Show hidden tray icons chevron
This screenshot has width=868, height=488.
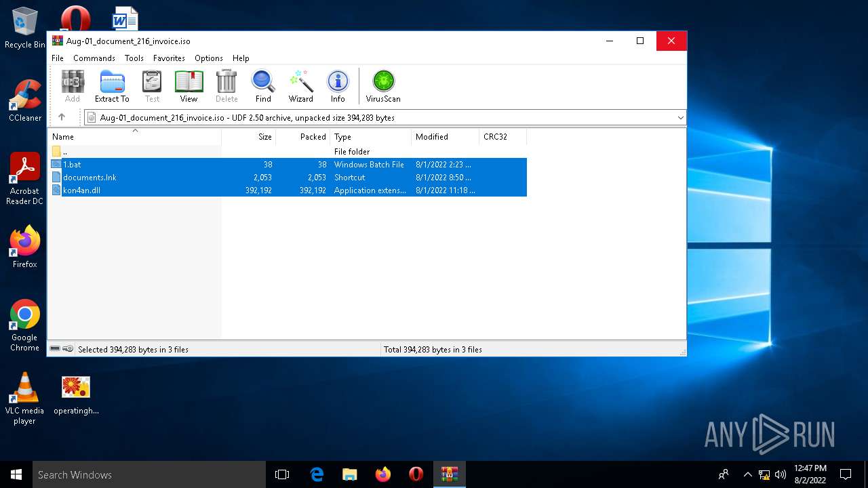click(748, 474)
